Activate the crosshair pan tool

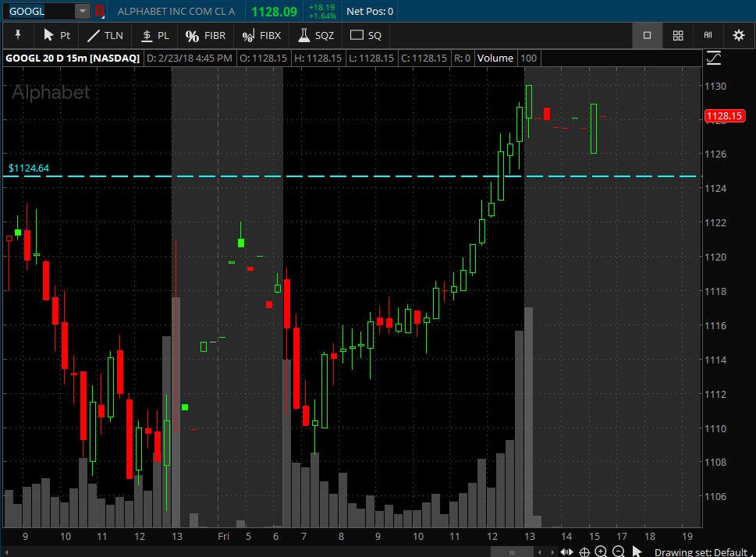(584, 552)
